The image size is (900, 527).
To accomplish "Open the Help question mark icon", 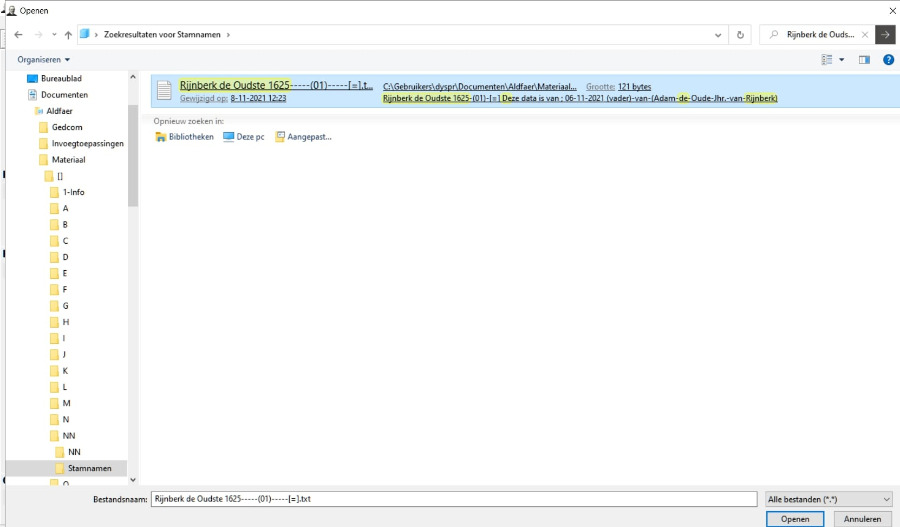I will (x=888, y=60).
